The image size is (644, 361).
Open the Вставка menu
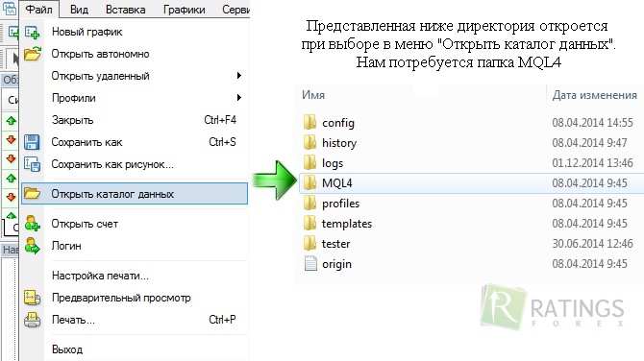click(125, 10)
